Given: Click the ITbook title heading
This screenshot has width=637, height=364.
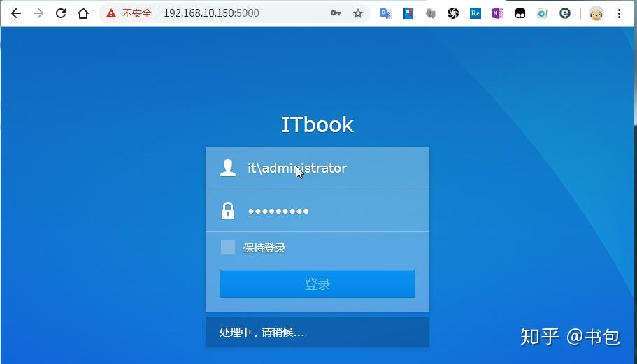Looking at the screenshot, I should (317, 124).
